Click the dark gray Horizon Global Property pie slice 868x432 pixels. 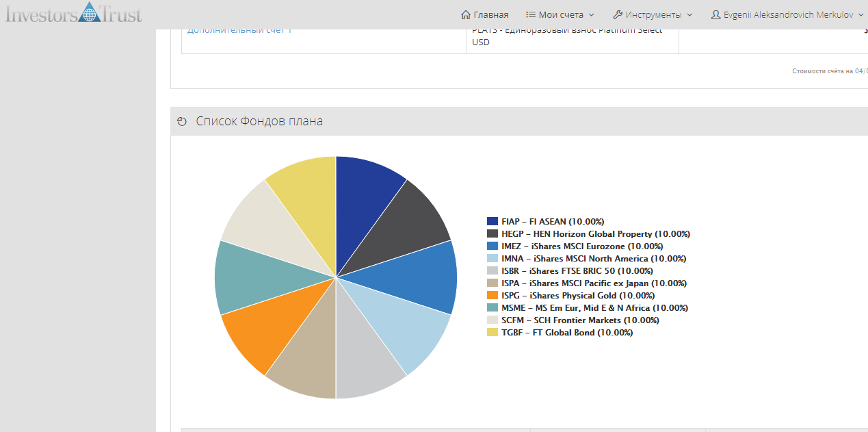click(x=406, y=227)
